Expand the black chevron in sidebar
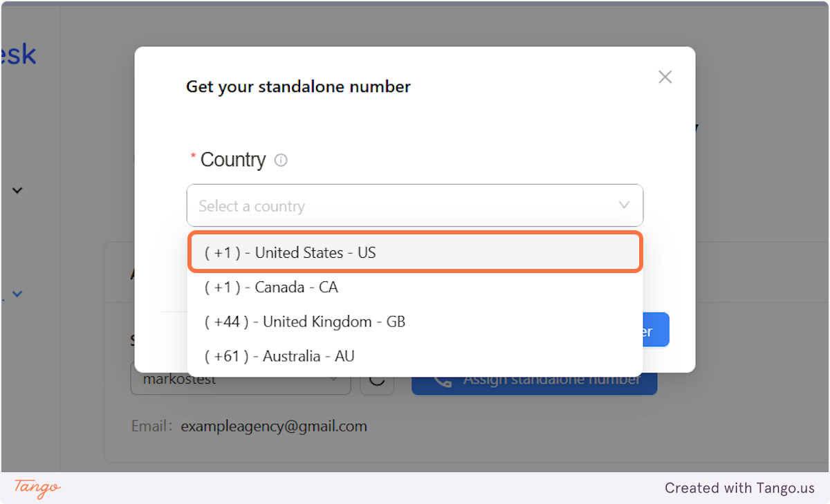Screen dimensions: 830x504 [18, 190]
